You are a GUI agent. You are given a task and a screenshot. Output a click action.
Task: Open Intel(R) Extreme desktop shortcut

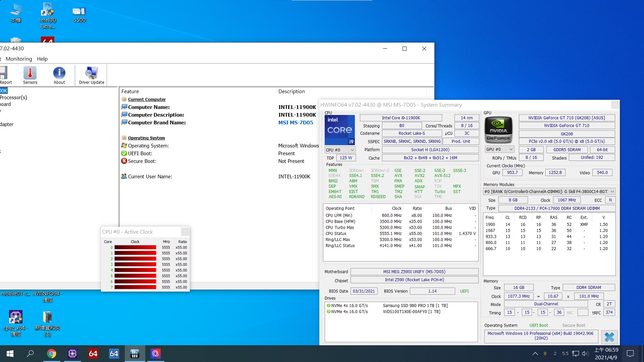(x=48, y=16)
